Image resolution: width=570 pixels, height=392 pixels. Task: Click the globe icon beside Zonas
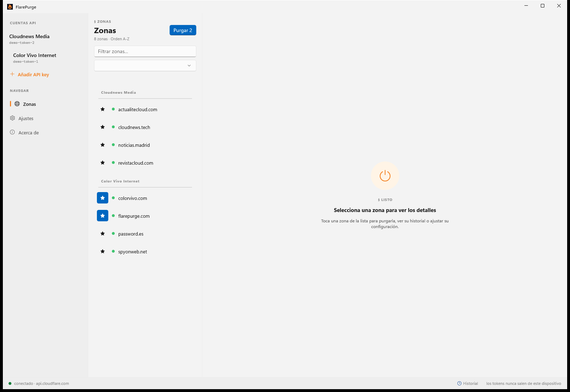click(17, 104)
